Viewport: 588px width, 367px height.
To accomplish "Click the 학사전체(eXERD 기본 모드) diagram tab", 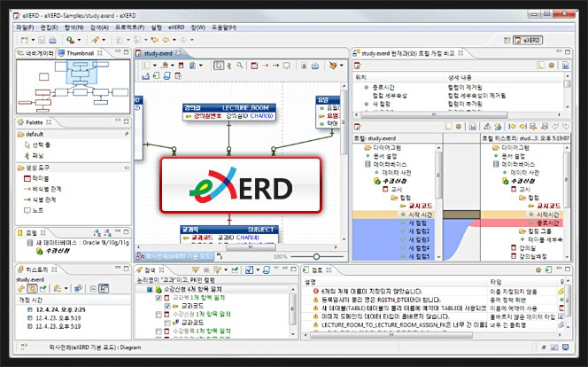I will [x=174, y=256].
